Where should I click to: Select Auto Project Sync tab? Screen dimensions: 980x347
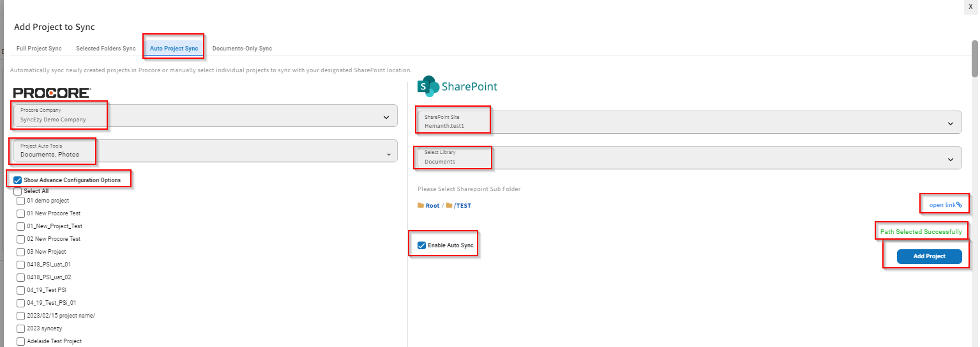(174, 49)
